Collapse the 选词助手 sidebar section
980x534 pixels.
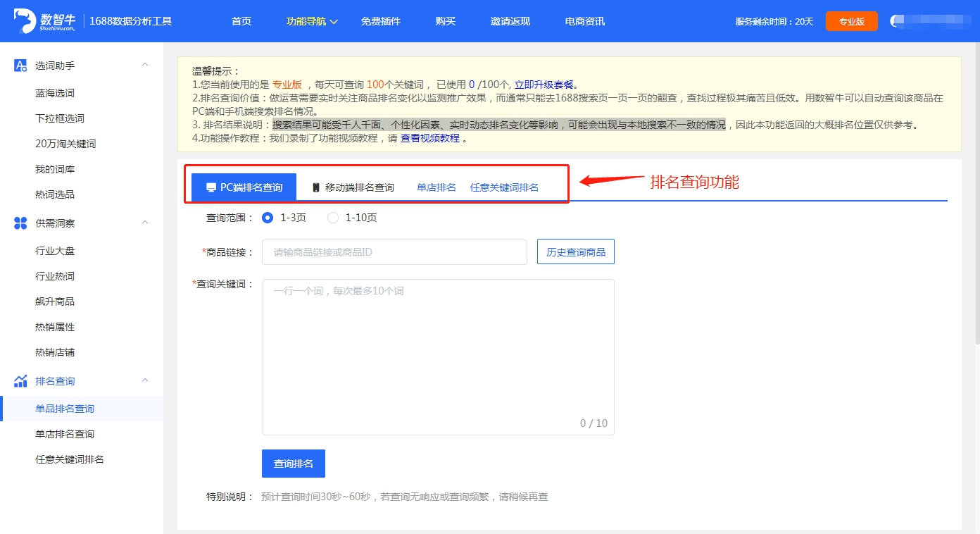[144, 64]
